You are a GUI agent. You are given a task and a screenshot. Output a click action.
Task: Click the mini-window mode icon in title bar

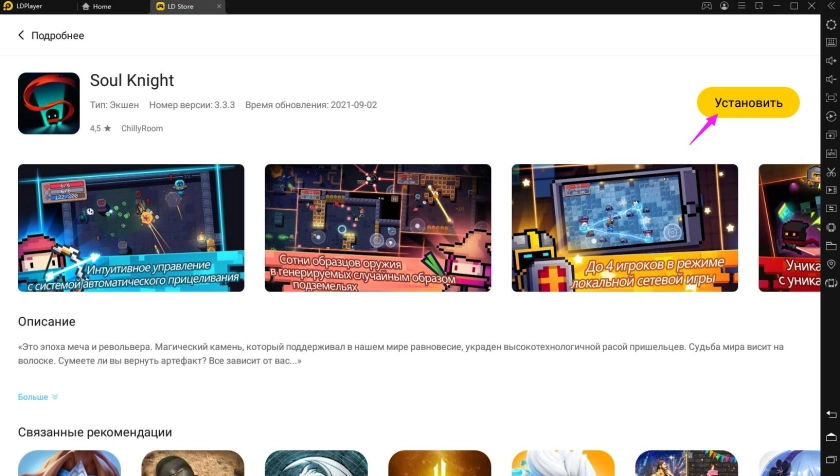[759, 6]
